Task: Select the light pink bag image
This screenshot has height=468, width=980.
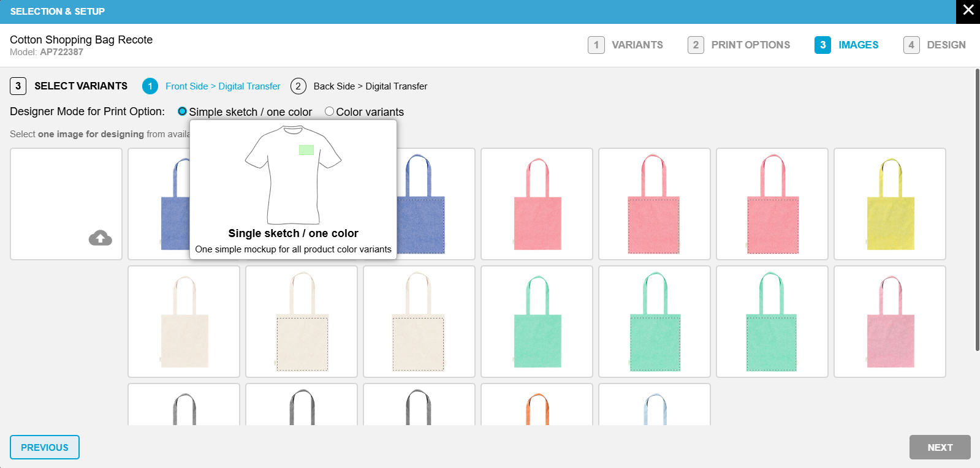Action: click(x=890, y=322)
